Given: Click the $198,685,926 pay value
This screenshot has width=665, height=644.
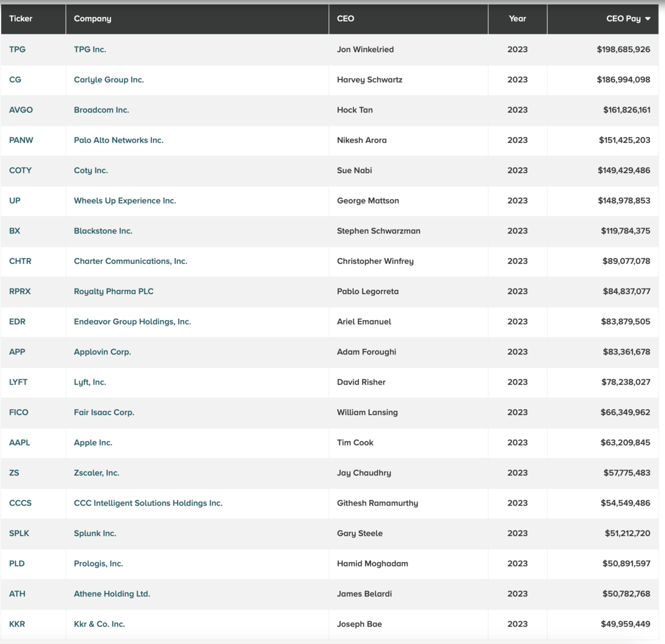Looking at the screenshot, I should click(x=623, y=49).
